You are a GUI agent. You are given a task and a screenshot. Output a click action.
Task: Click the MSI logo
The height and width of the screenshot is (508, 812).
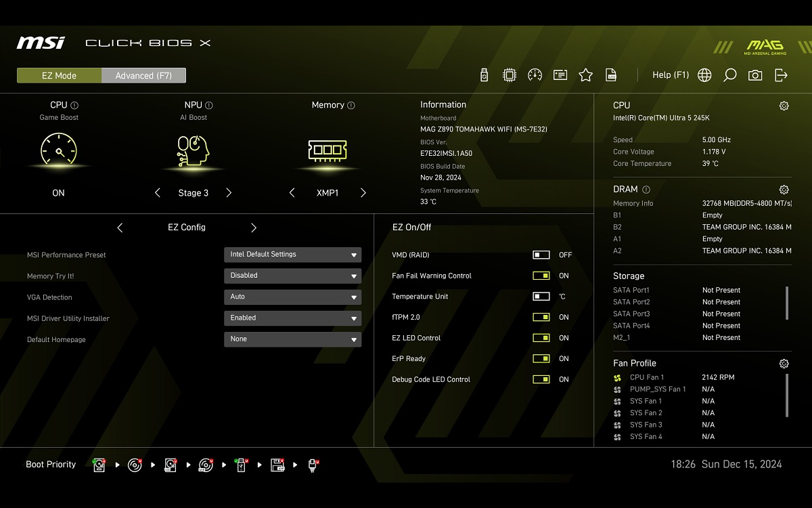(41, 43)
